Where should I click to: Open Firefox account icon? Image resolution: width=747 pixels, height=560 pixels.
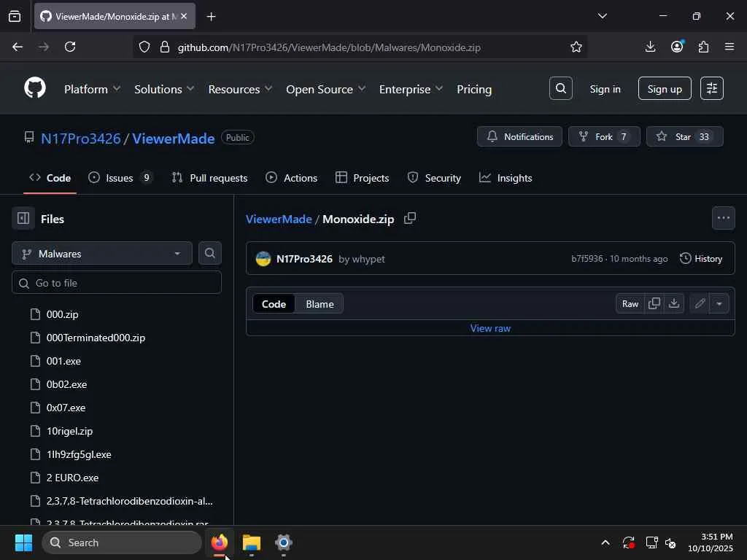[677, 47]
